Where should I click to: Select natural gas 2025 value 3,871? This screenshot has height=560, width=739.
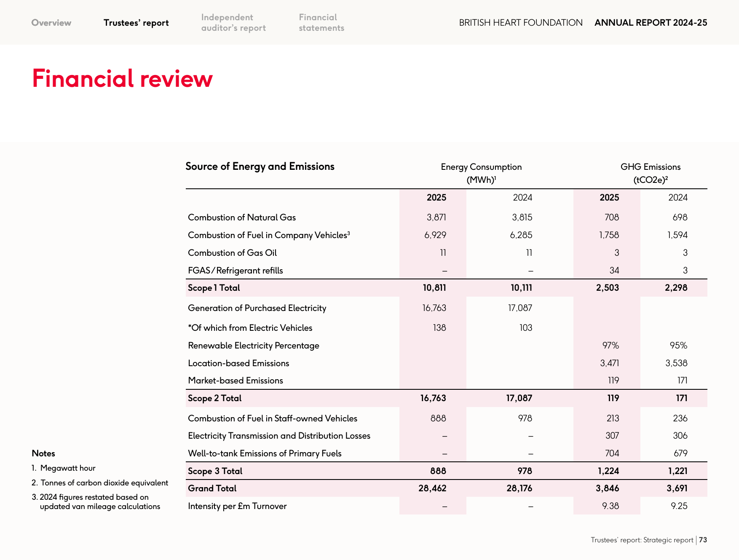[436, 217]
